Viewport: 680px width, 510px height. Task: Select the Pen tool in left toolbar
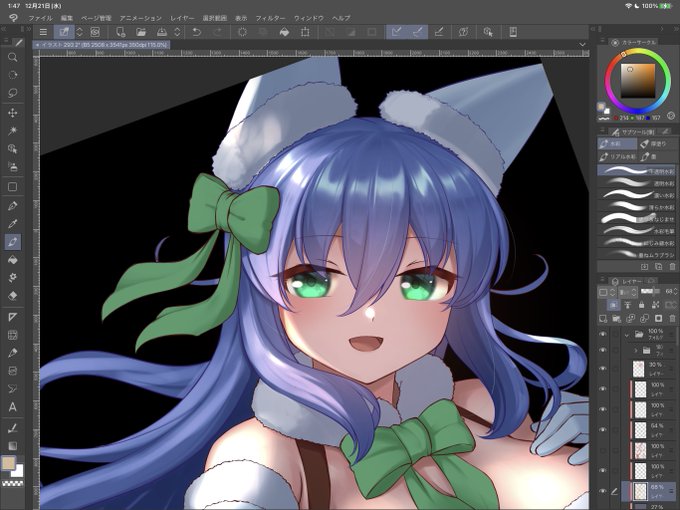coord(13,206)
